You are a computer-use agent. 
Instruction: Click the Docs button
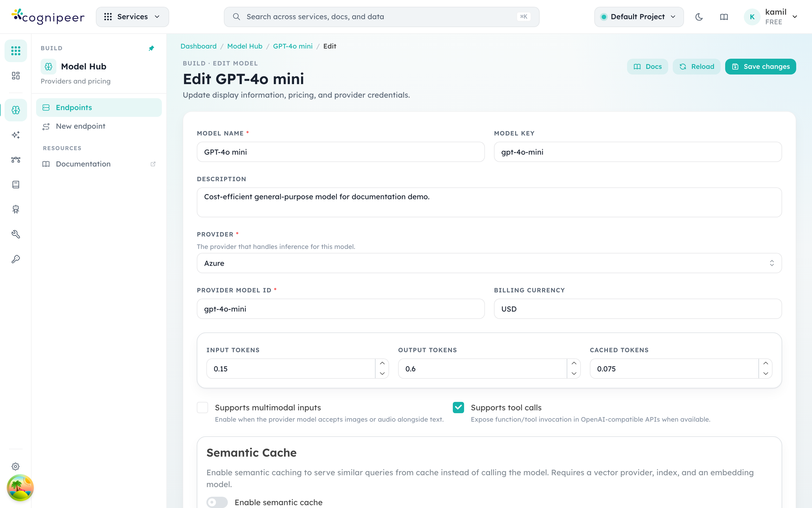(647, 67)
